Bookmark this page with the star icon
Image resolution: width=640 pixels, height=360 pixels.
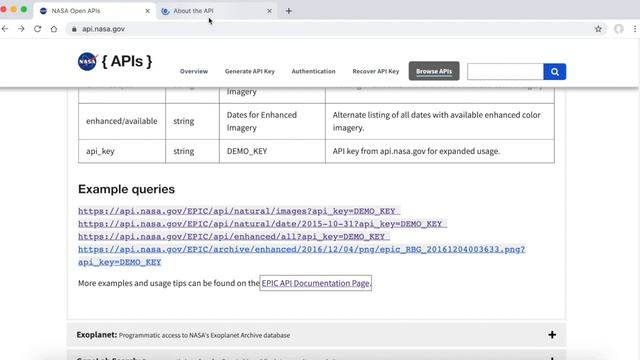[x=598, y=29]
